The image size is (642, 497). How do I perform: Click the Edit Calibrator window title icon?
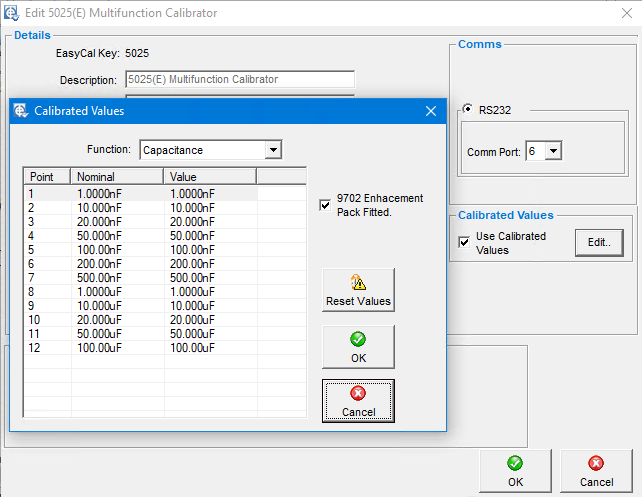[12, 13]
